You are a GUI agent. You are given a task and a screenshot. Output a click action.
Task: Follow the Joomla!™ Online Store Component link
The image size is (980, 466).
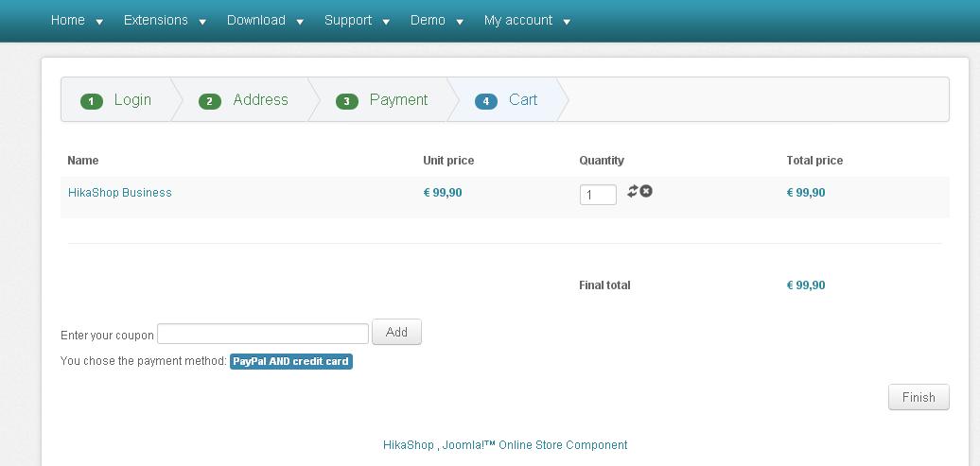click(x=535, y=445)
